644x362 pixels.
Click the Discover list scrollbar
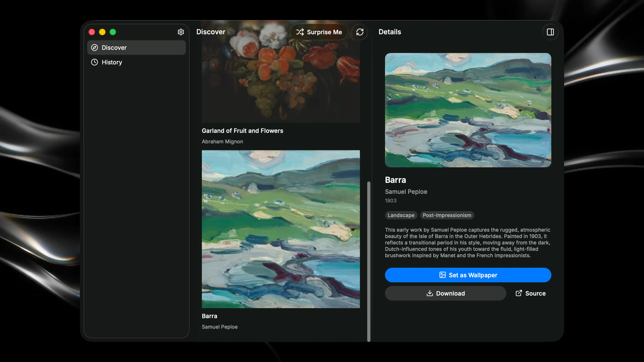(x=368, y=262)
